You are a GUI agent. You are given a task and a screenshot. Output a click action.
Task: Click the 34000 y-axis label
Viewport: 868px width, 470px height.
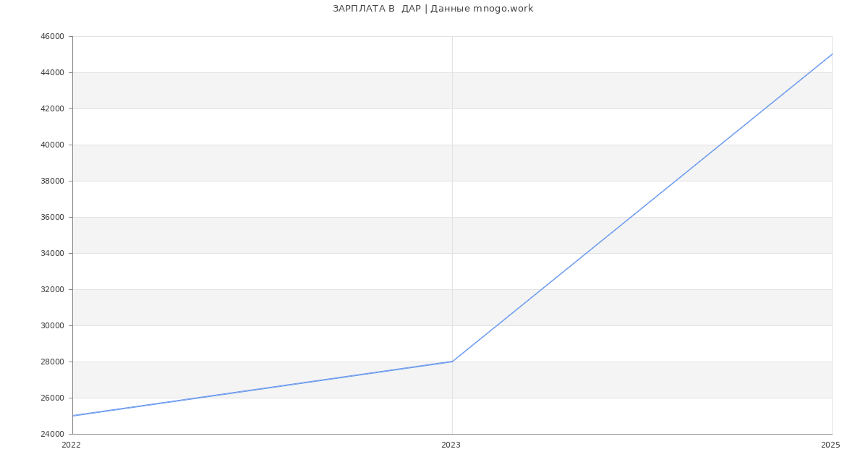(53, 253)
